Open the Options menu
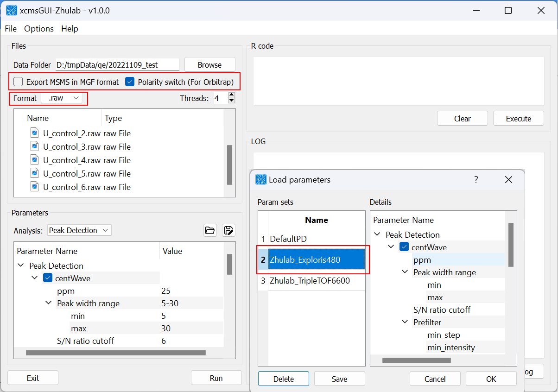Image resolution: width=558 pixels, height=392 pixels. point(39,29)
